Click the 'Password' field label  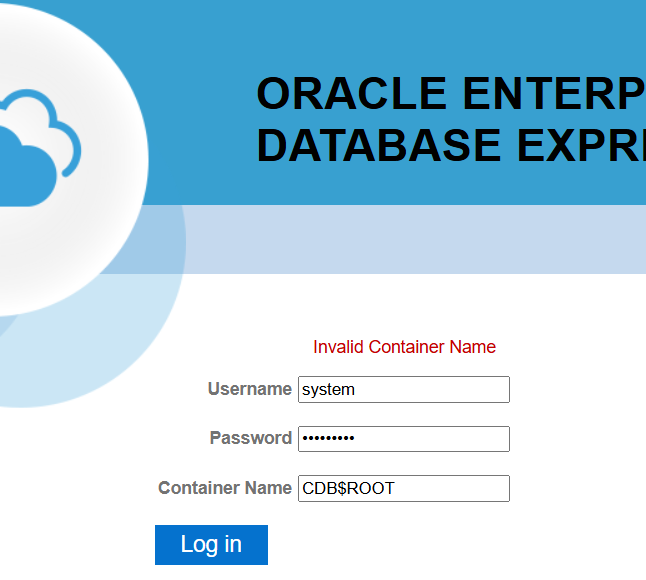click(251, 438)
